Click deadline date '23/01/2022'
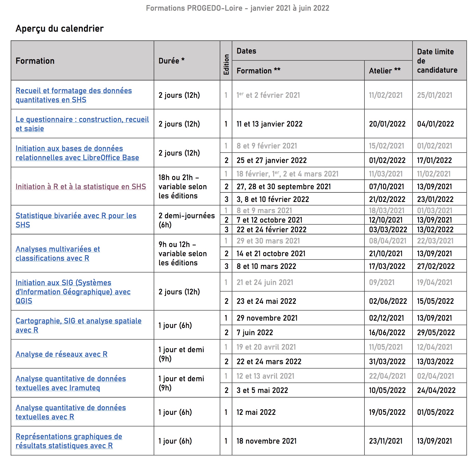The width and height of the screenshot is (476, 464). [x=435, y=199]
